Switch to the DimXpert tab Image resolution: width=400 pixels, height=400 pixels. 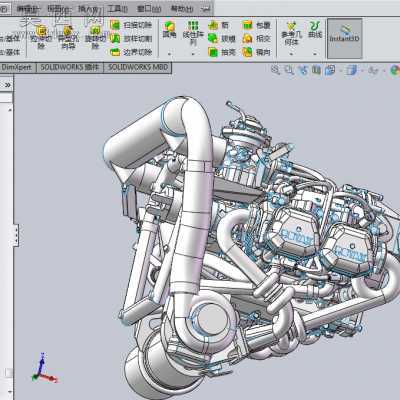(17, 68)
